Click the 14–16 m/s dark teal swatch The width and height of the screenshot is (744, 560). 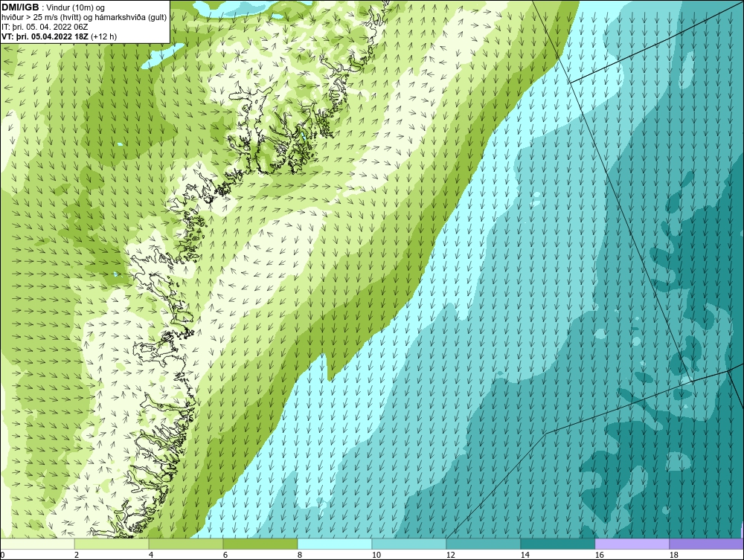(x=557, y=544)
